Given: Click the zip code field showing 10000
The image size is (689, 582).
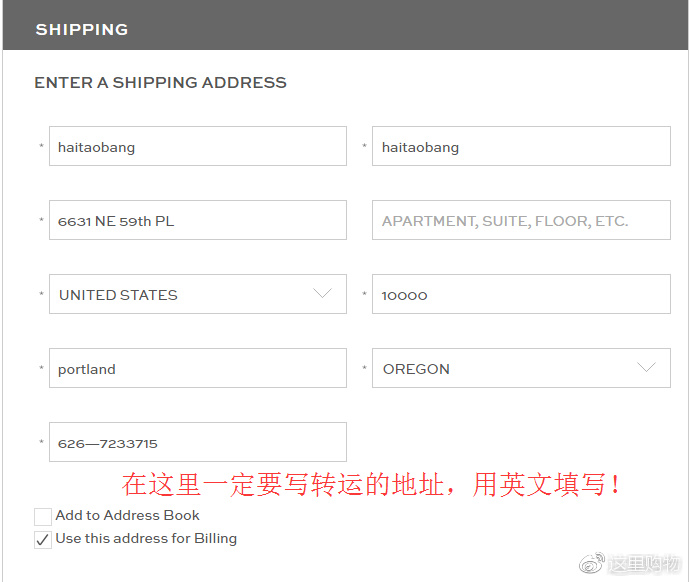Looking at the screenshot, I should click(x=520, y=295).
